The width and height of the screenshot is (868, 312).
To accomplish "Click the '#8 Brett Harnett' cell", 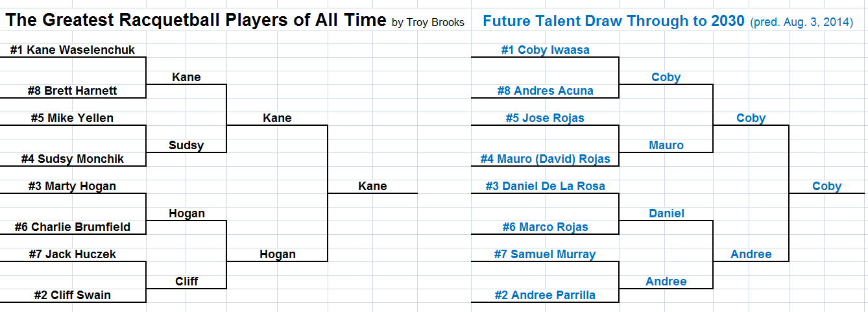I will 73,91.
